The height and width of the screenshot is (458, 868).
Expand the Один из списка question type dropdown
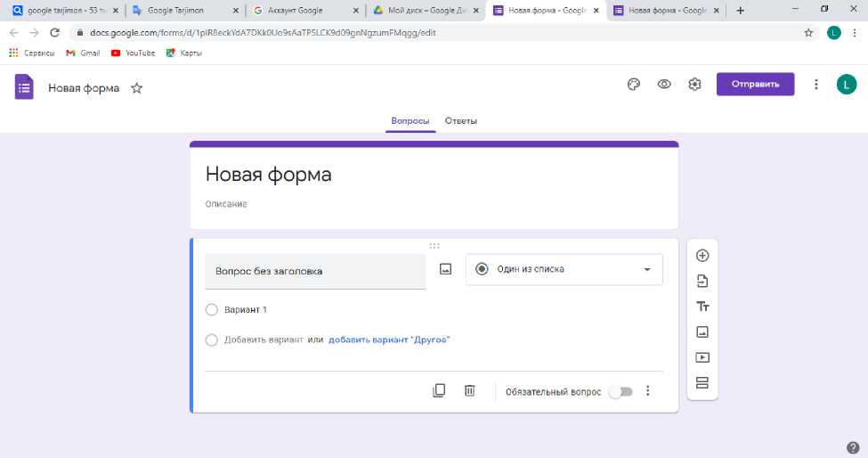(564, 269)
